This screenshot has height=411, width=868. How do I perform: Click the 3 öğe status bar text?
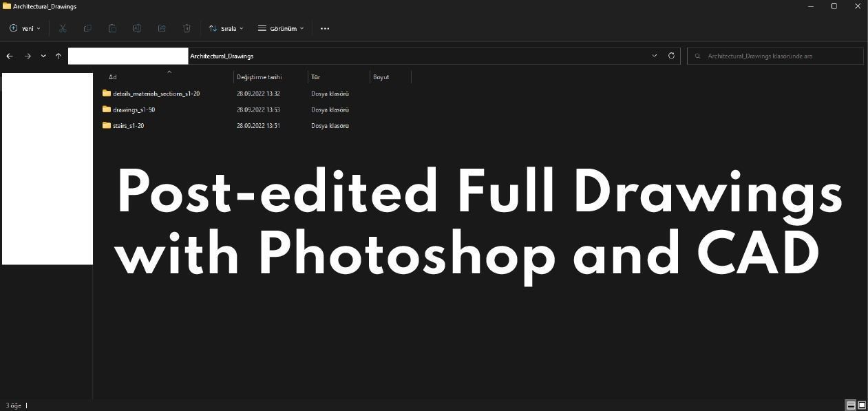[x=14, y=405]
